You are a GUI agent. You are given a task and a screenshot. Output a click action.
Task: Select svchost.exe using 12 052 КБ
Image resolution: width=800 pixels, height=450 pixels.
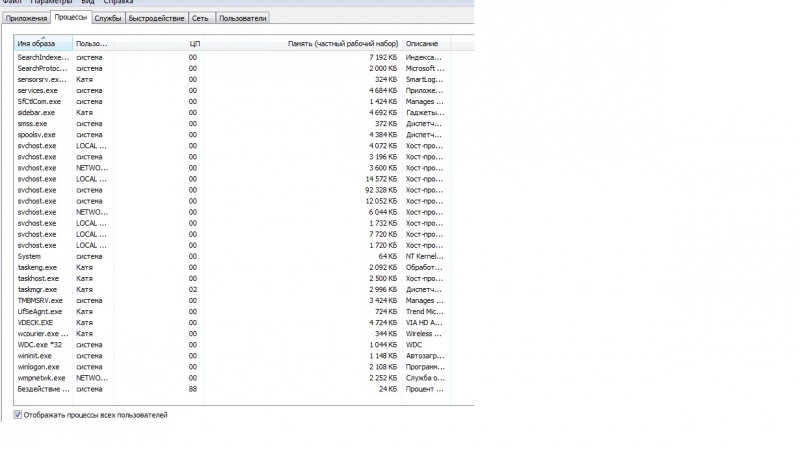click(232, 201)
